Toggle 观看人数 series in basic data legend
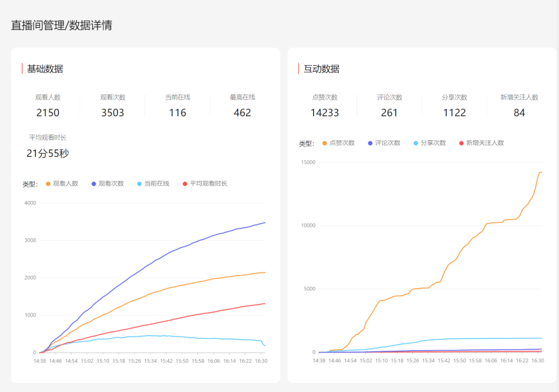Viewport: 559px width, 392px height. pos(62,183)
